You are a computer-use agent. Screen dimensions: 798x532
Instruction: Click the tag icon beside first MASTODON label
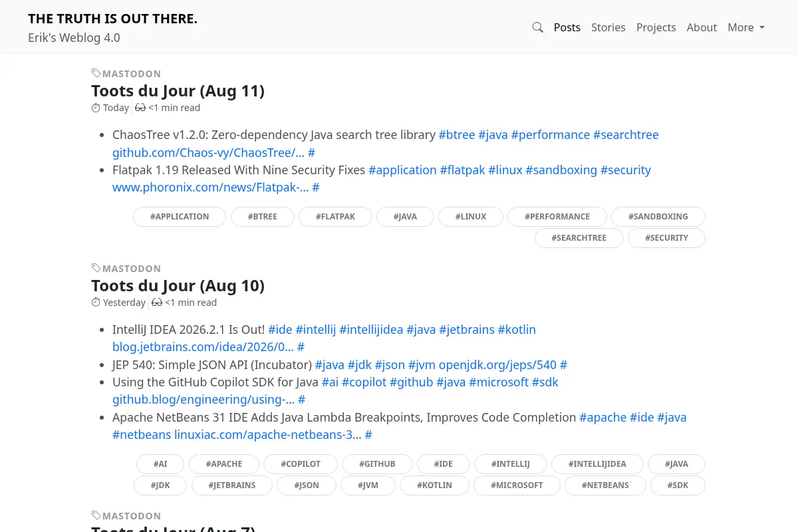(96, 73)
